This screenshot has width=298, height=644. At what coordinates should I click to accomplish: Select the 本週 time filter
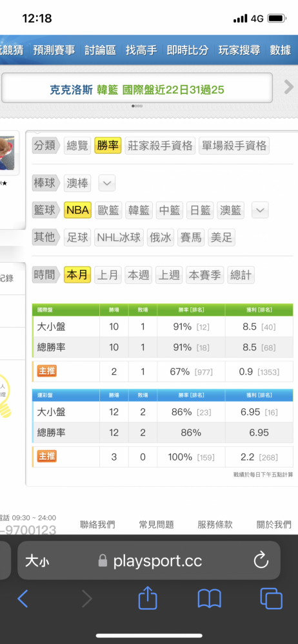click(x=139, y=275)
